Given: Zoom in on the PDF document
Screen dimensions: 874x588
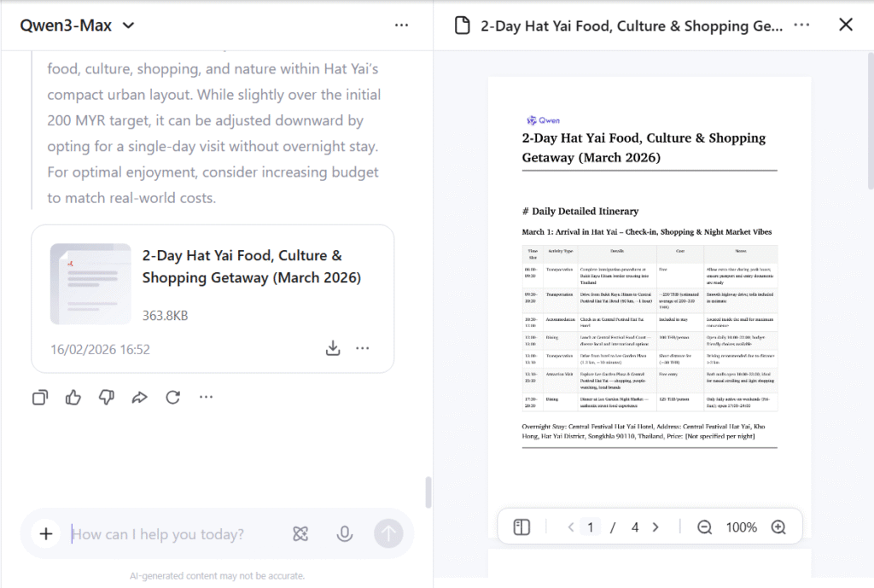Looking at the screenshot, I should point(778,527).
